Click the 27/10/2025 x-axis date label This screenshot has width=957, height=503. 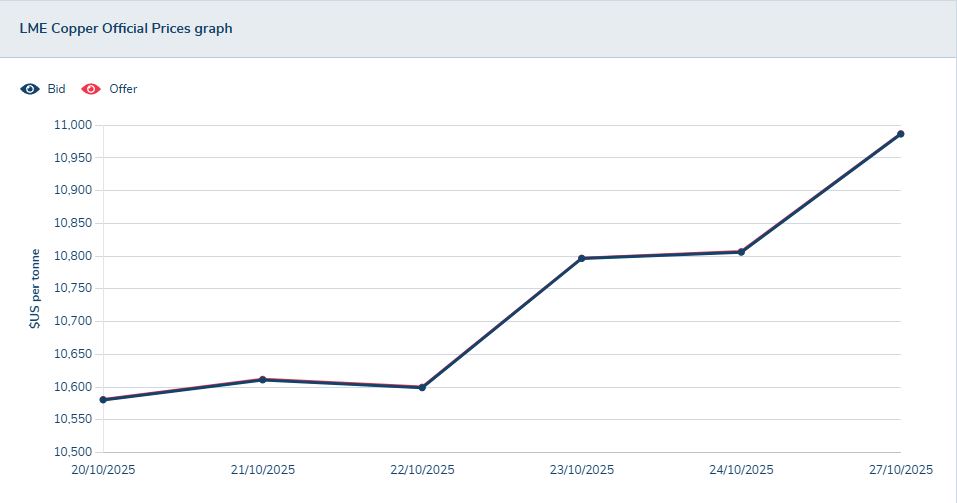point(900,470)
